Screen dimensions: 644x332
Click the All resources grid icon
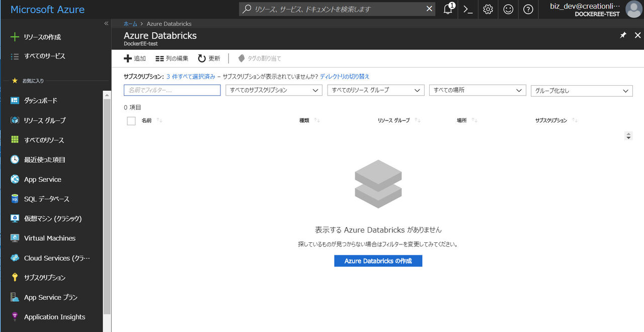point(15,140)
